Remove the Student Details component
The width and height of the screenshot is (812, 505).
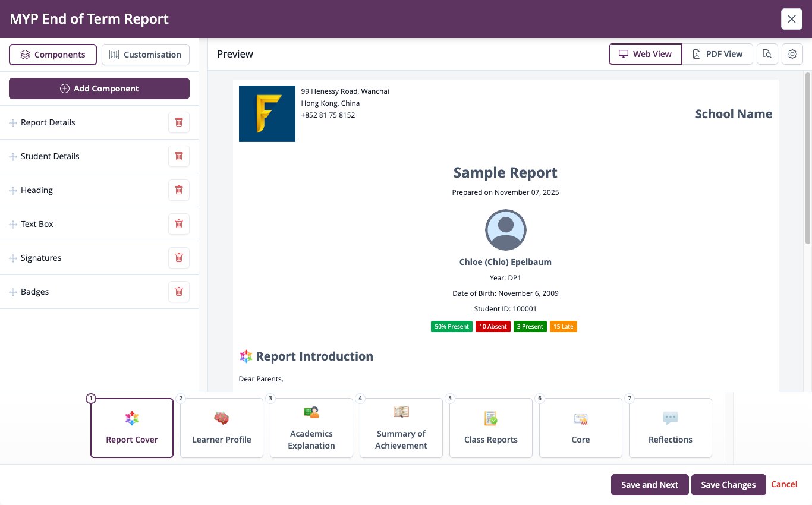(179, 156)
